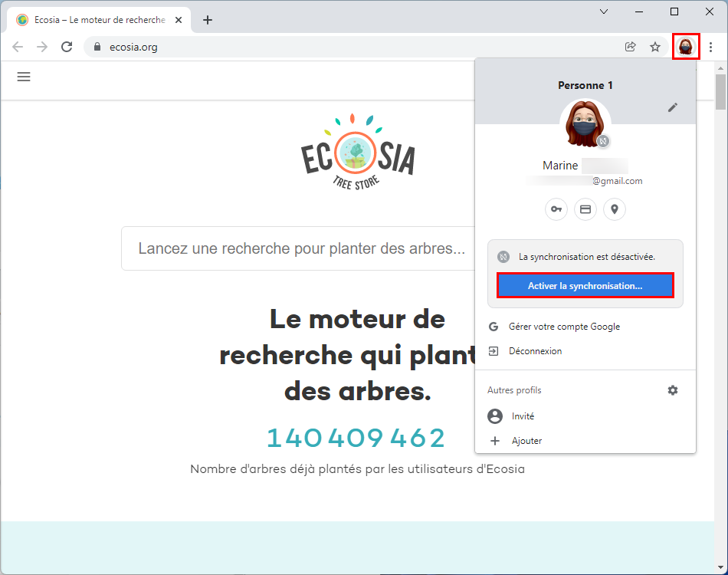
Task: Reload the Ecosia page
Action: tap(67, 47)
